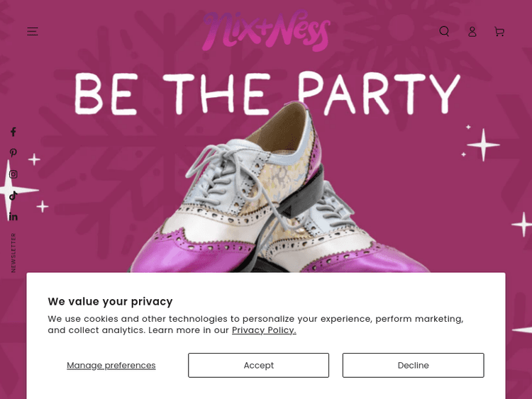
Task: Decline cookies in the privacy banner
Action: pyautogui.click(x=413, y=366)
